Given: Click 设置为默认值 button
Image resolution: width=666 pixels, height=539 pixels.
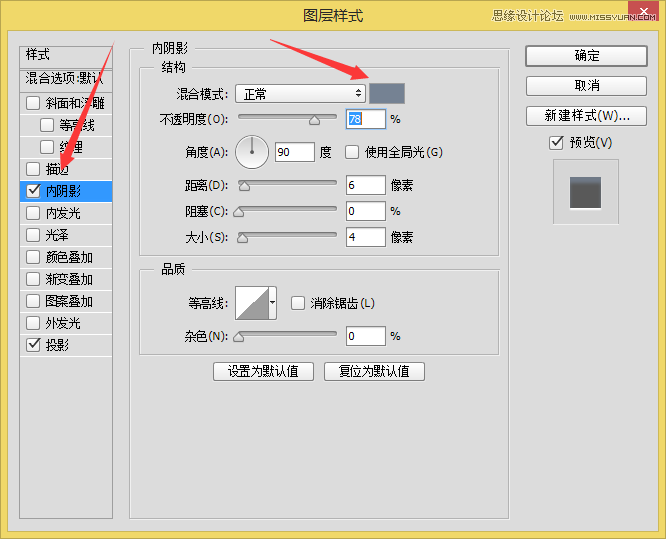Looking at the screenshot, I should point(263,372).
